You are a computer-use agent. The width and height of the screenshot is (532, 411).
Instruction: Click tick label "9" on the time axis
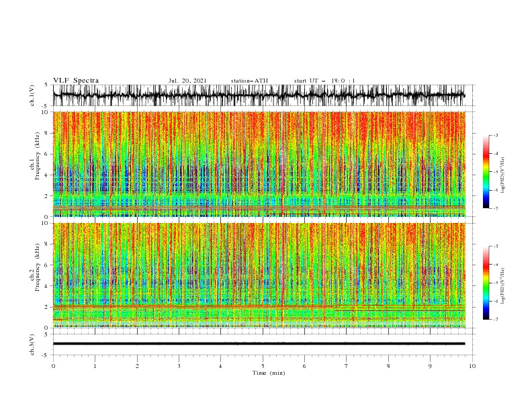(430, 366)
